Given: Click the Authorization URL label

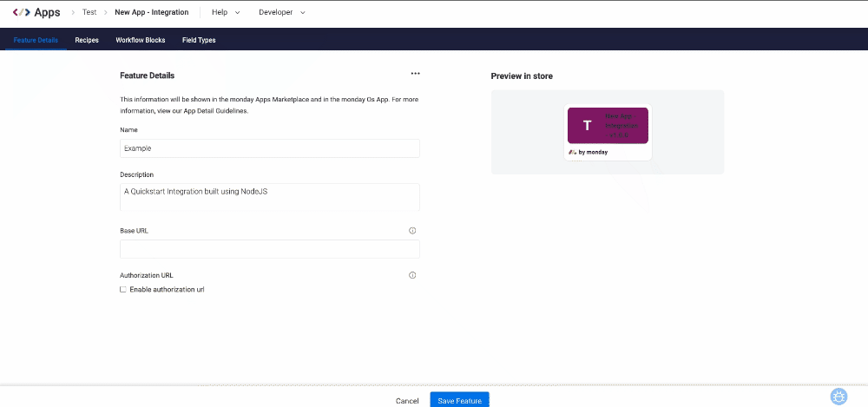Looking at the screenshot, I should pos(147,275).
